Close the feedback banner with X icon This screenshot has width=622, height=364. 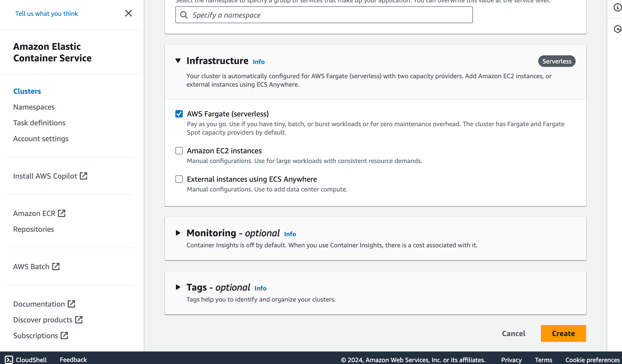click(128, 13)
